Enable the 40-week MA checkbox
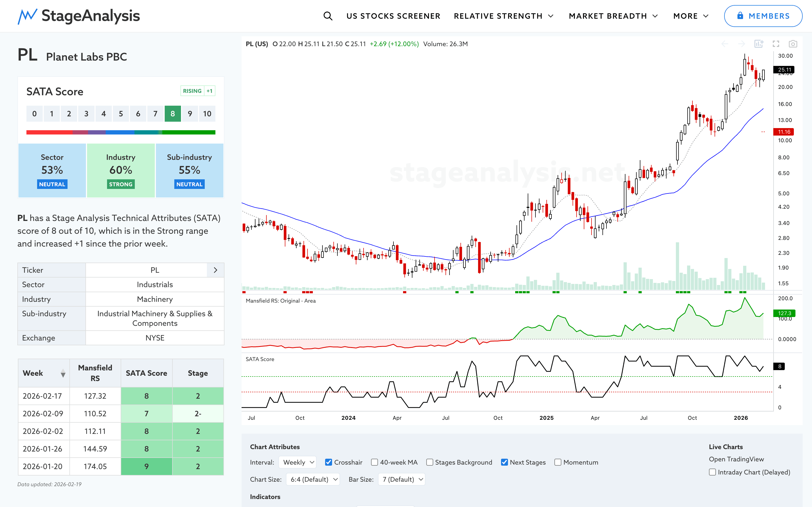The image size is (812, 507). coord(375,462)
